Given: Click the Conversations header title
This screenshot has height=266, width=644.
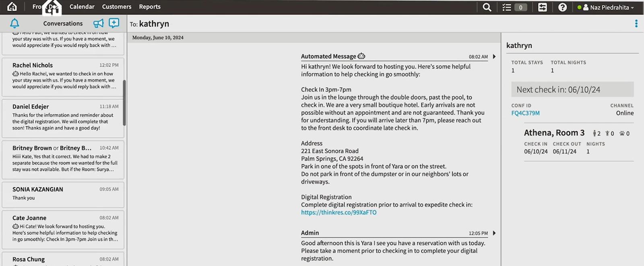Looking at the screenshot, I should pos(63,23).
